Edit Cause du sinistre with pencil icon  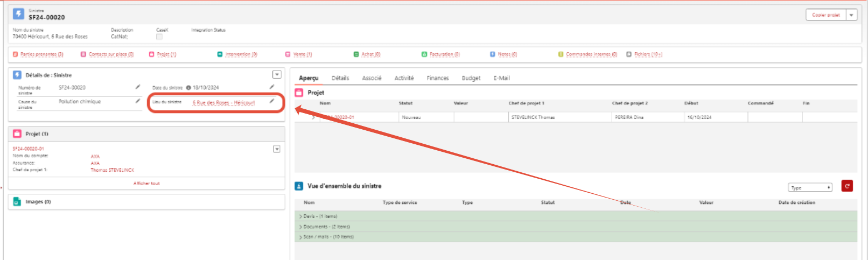(138, 101)
